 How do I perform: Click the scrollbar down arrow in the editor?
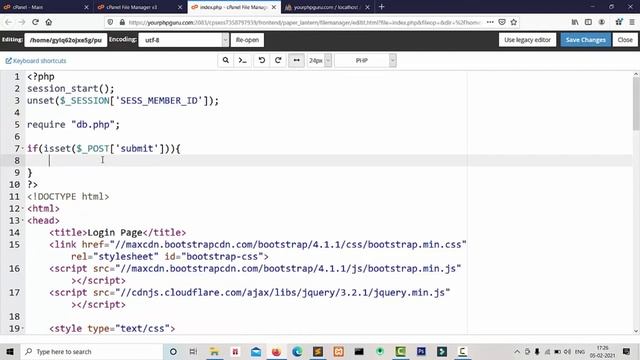(636, 331)
